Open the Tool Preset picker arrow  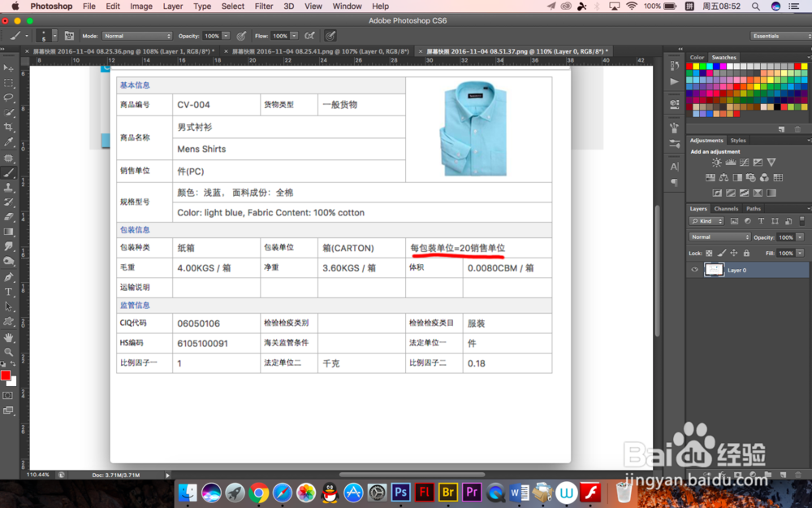[27, 36]
